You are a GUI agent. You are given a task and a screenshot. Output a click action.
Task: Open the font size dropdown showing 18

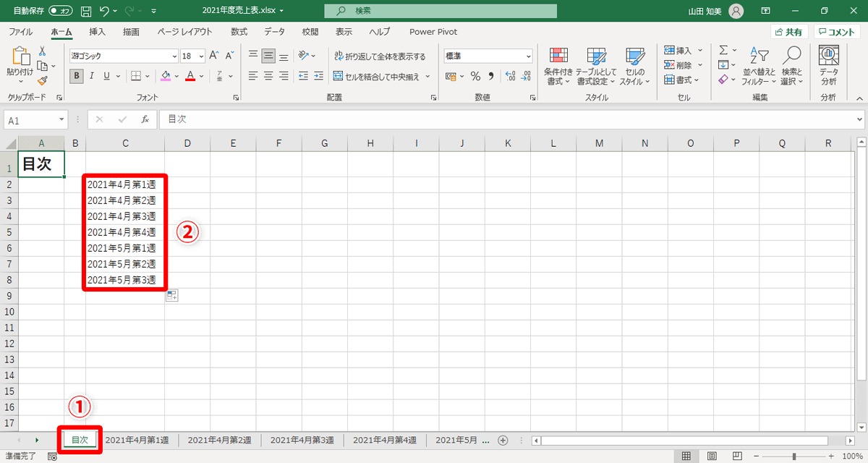click(201, 56)
